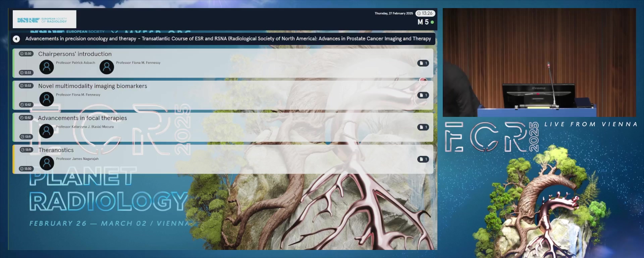This screenshot has height=258, width=644.
Task: Click Professor Fiona M. Fennessy's avatar in Chairpersons' introduction
Action: point(107,67)
